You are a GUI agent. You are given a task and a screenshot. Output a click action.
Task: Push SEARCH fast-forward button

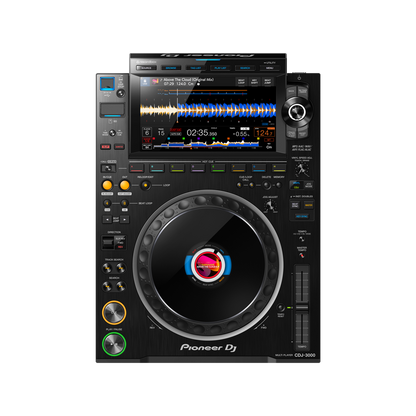coord(121,286)
